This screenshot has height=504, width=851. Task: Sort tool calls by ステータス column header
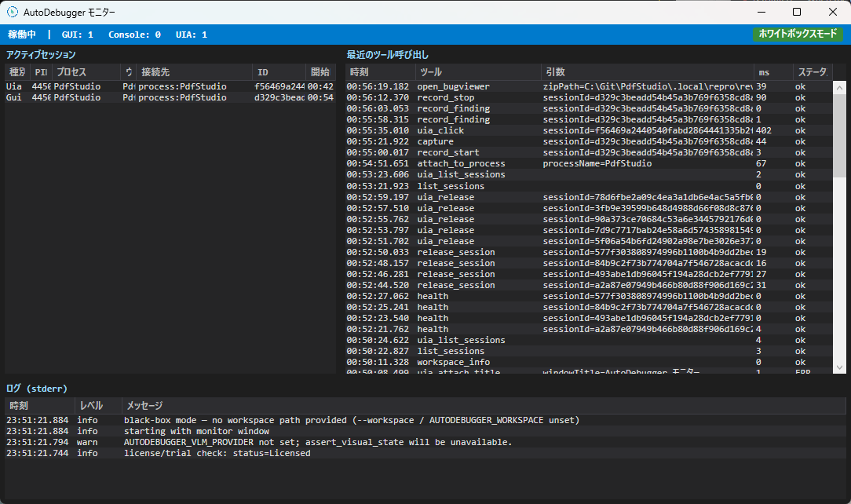pos(812,72)
